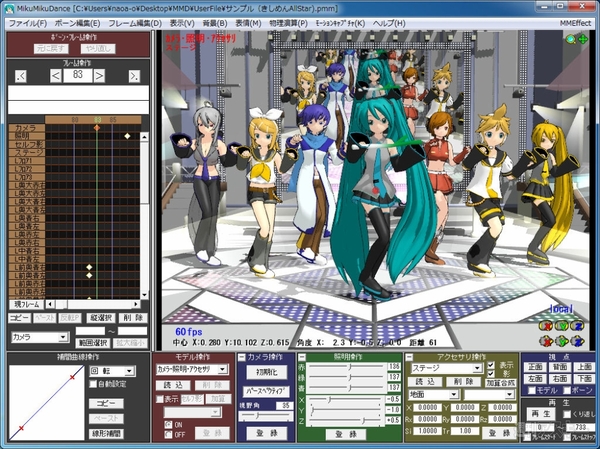The height and width of the screenshot is (449, 600).
Task: Click the 登録 button in 照明操作
Action: (346, 434)
